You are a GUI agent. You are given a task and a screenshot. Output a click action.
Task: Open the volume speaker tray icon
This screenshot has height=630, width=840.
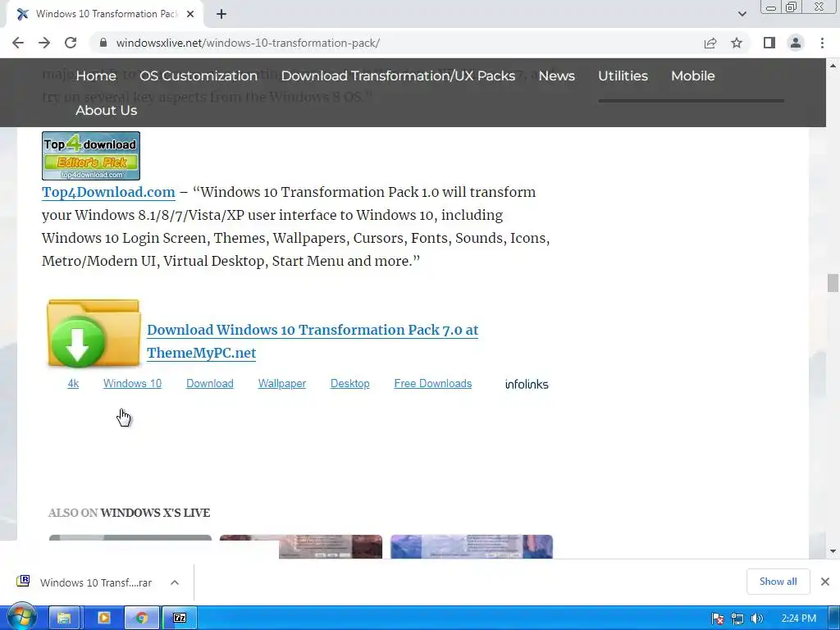[756, 619]
